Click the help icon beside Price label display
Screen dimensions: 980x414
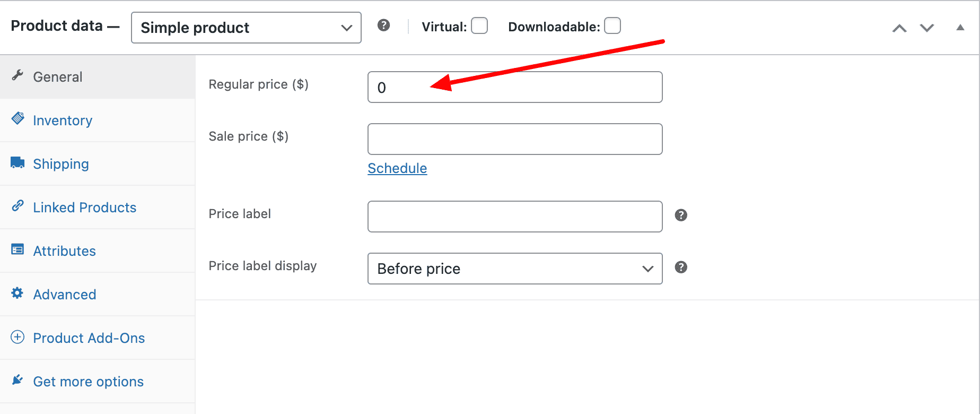681,267
